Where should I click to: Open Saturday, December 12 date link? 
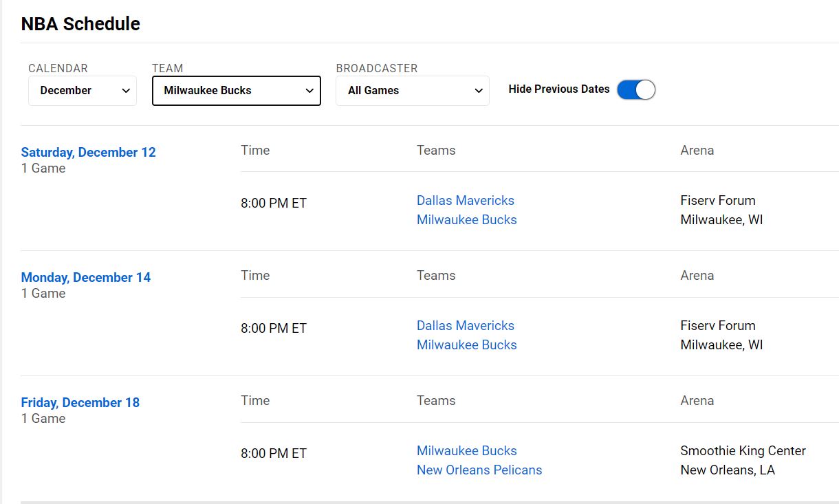(x=89, y=153)
